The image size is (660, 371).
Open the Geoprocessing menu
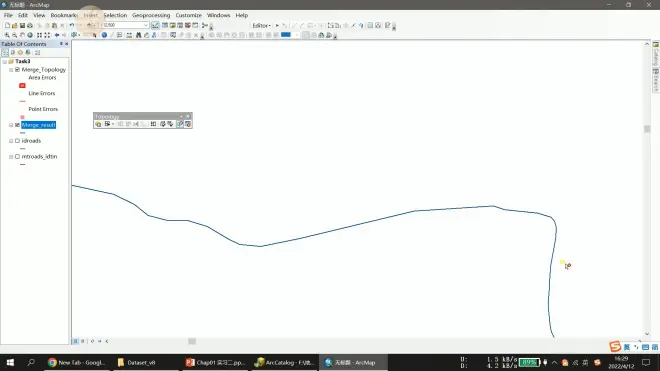pyautogui.click(x=151, y=15)
